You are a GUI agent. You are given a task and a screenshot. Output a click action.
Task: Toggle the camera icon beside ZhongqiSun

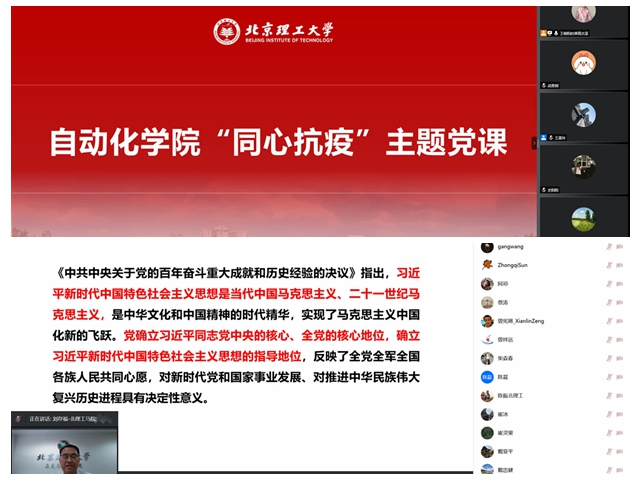[620, 265]
